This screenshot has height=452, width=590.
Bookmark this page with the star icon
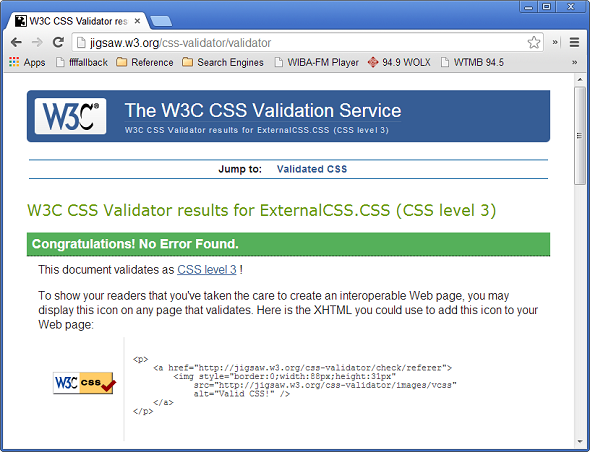pos(534,42)
